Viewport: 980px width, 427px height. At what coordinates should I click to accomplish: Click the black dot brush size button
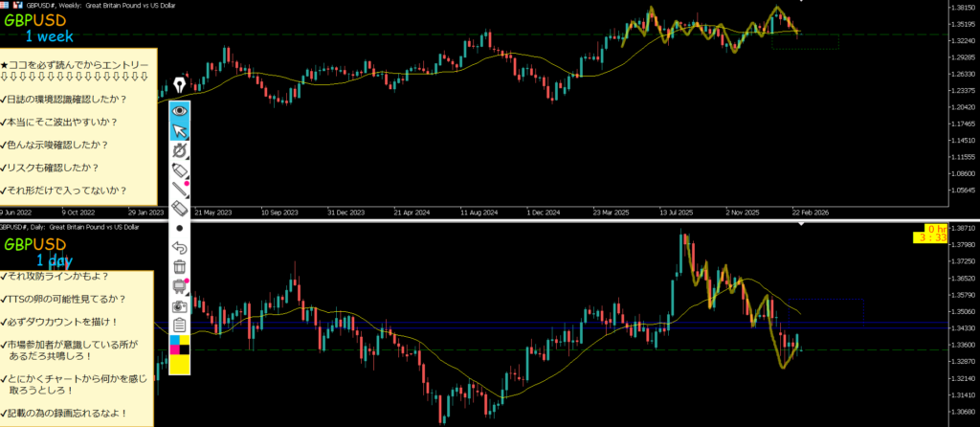(179, 229)
